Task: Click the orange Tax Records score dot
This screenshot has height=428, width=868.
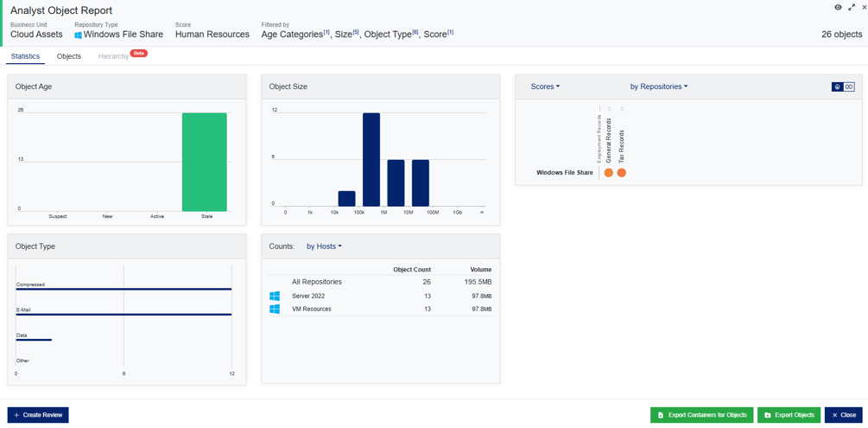Action: click(622, 172)
